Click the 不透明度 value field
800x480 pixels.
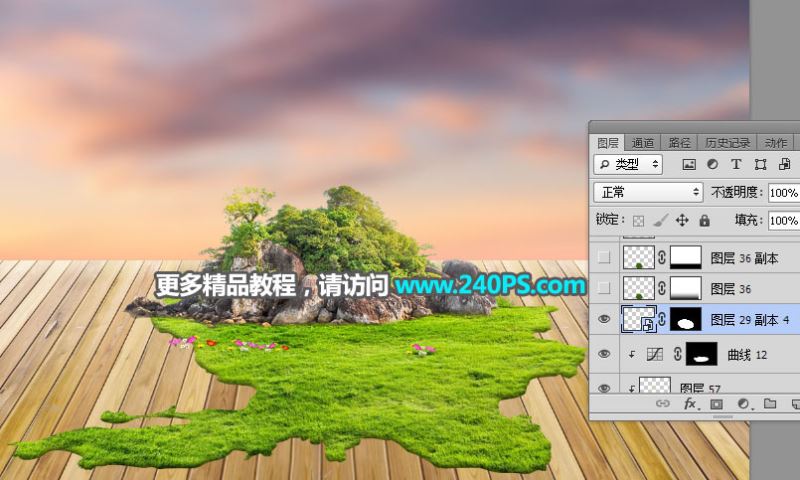pyautogui.click(x=784, y=193)
